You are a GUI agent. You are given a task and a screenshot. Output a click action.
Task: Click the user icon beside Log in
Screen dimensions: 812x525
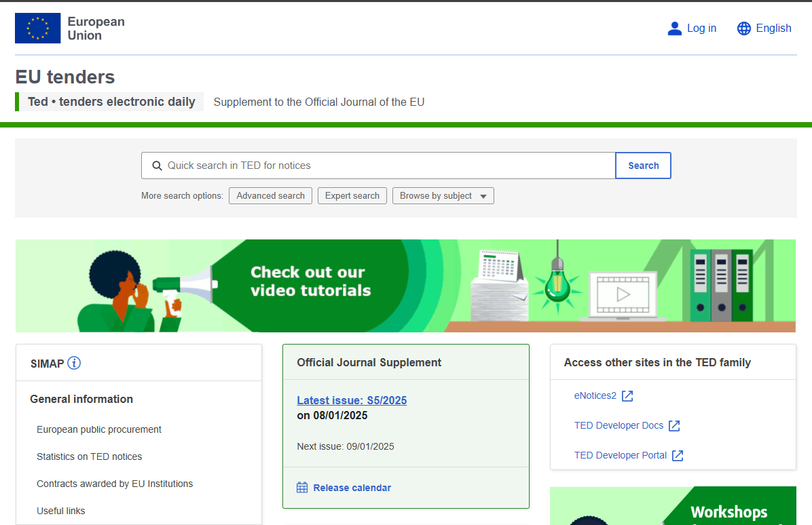coord(674,28)
